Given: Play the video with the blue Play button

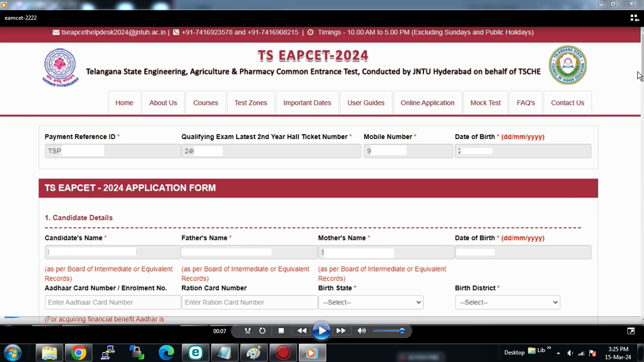Looking at the screenshot, I should click(321, 331).
